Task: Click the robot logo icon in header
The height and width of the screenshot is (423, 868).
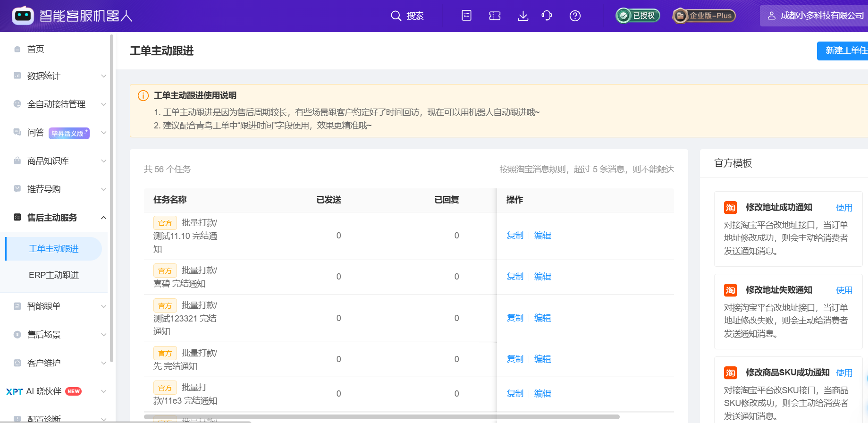Action: click(x=23, y=16)
